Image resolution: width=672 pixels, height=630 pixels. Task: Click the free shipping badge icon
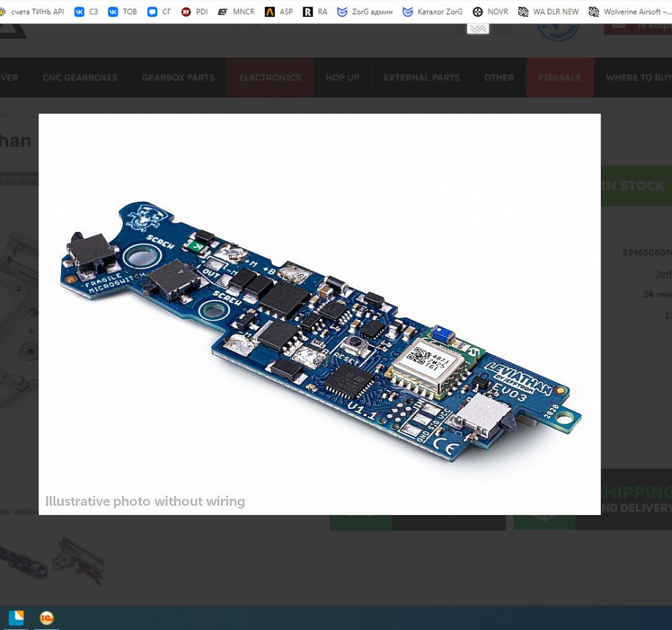coord(558,32)
